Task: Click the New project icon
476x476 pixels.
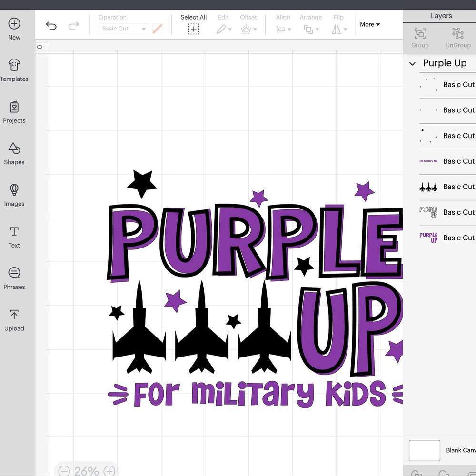Action: tap(14, 24)
